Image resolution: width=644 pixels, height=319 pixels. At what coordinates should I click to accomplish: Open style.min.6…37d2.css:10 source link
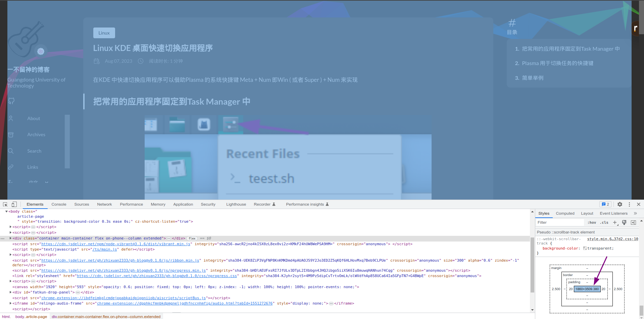click(612, 239)
